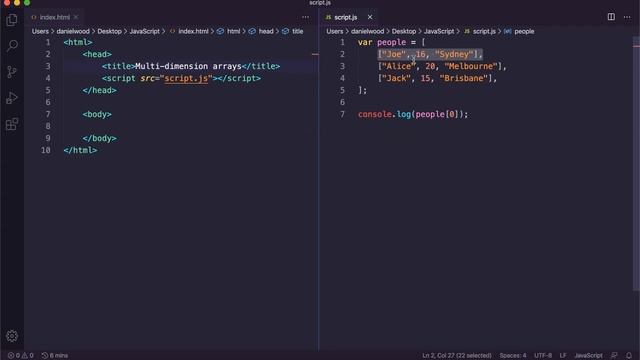Open More Actions for the right editor group
Viewport: 640px width, 360px height.
coord(627,17)
